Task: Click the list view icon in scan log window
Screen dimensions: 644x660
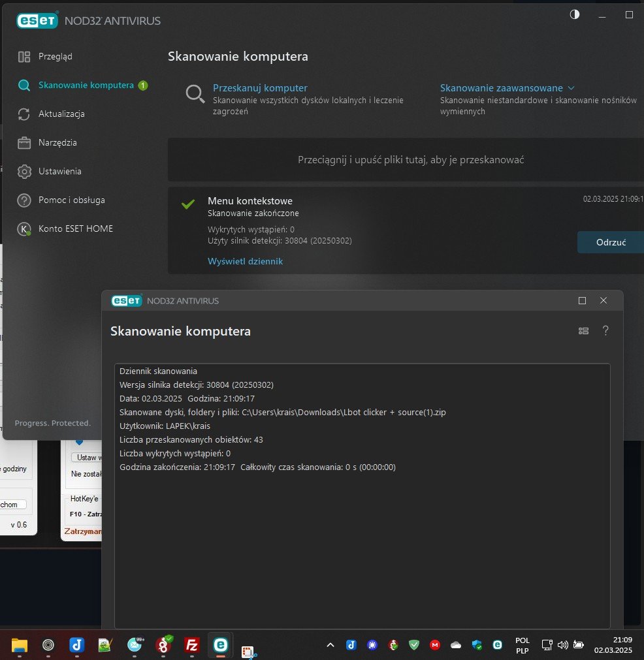Action: [x=583, y=331]
